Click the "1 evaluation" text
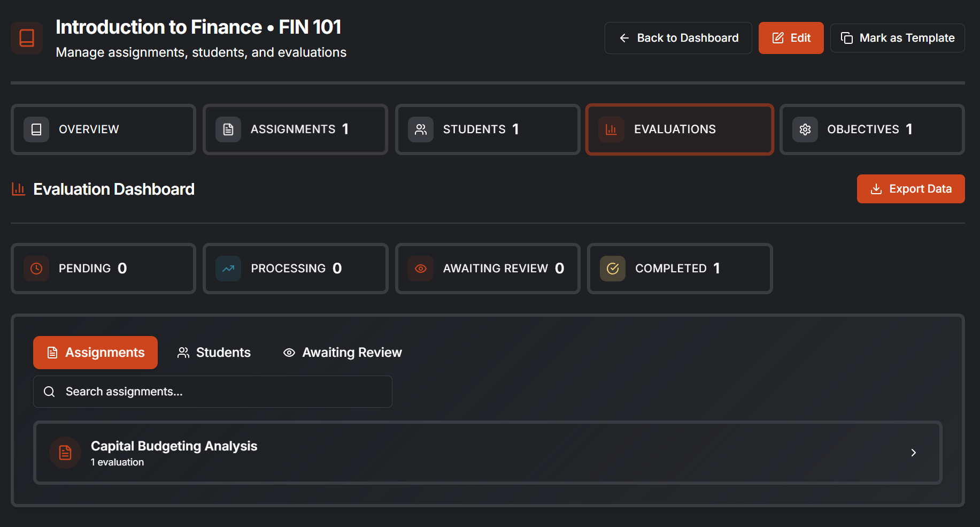This screenshot has width=980, height=527. 117,462
